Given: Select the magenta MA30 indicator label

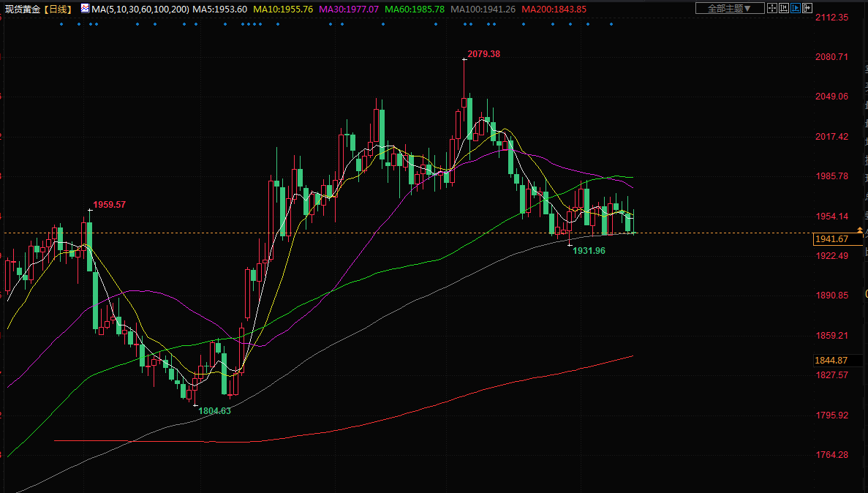Looking at the screenshot, I should pos(349,9).
